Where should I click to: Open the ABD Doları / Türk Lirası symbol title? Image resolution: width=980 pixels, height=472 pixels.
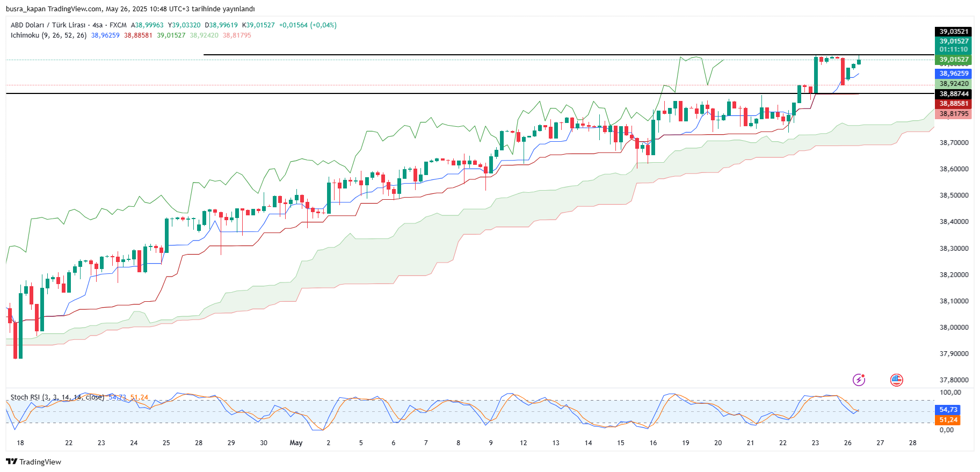coord(48,25)
